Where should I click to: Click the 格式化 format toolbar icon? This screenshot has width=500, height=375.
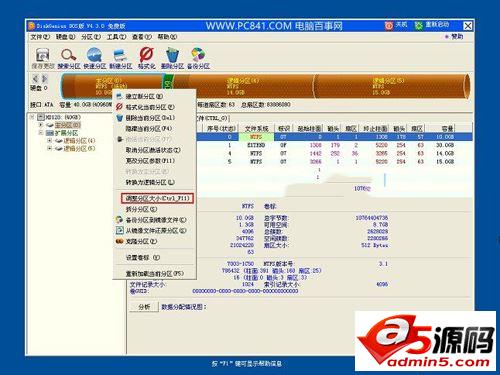coord(146,55)
